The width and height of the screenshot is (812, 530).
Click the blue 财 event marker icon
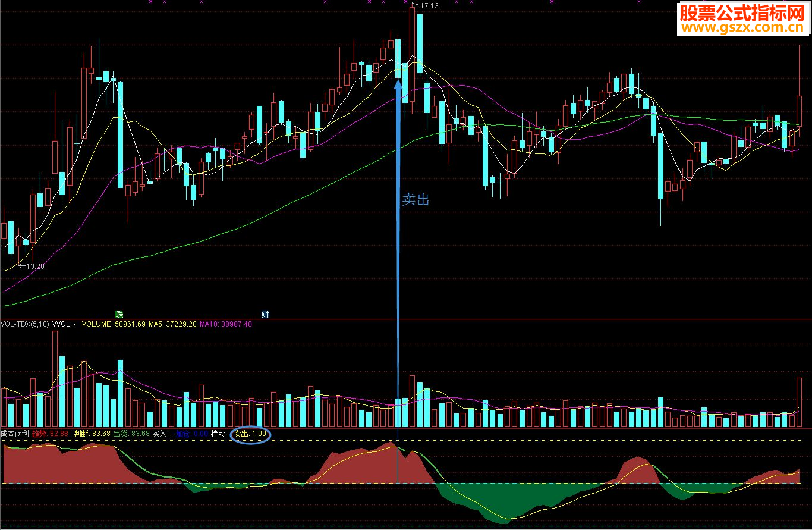click(x=266, y=314)
